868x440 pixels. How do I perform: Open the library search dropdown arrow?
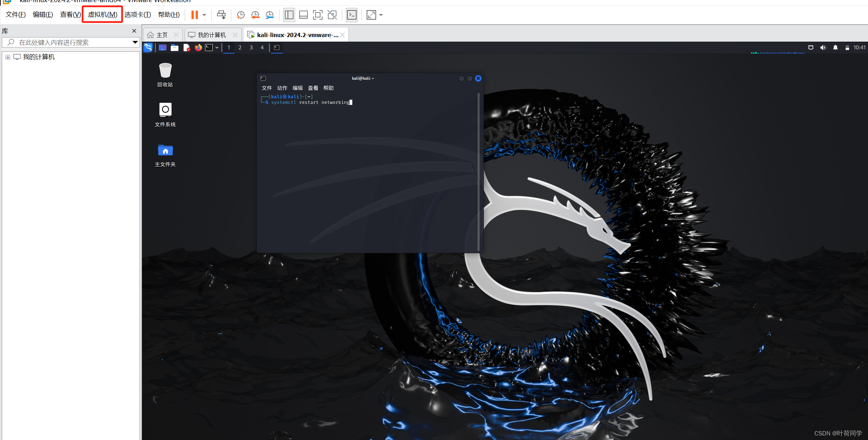point(135,42)
